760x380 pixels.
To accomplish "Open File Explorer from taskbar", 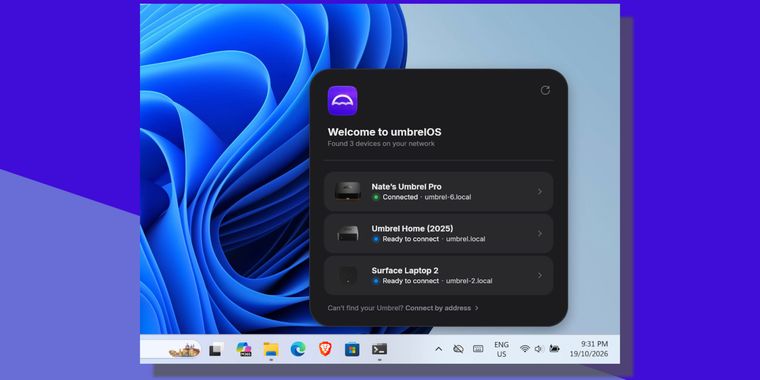I will pos(271,349).
